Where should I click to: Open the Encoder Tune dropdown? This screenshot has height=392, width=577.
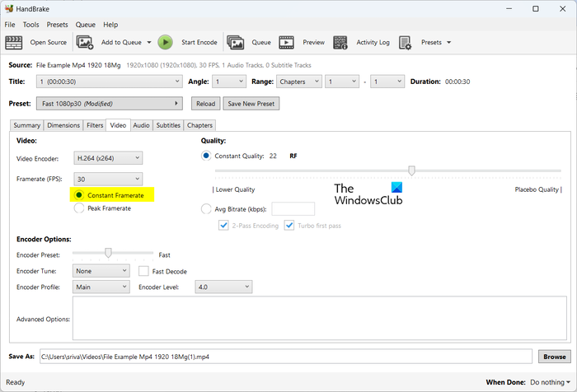point(101,271)
